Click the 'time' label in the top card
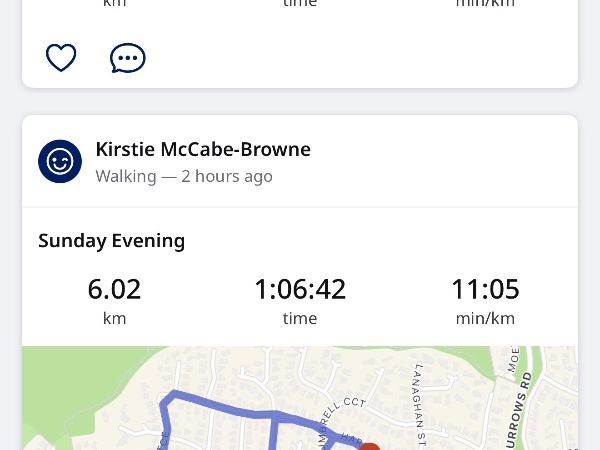 (300, 3)
